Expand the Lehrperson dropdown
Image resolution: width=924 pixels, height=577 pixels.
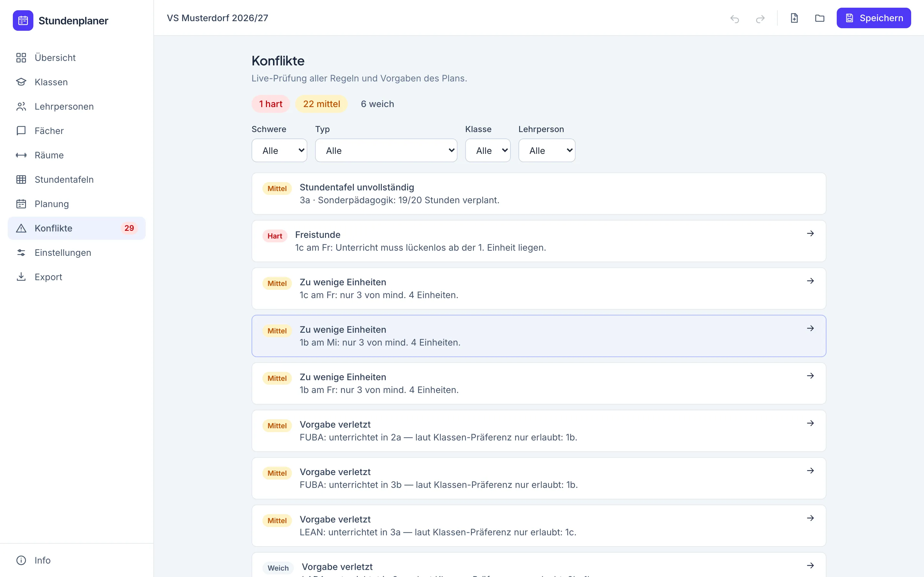click(547, 150)
